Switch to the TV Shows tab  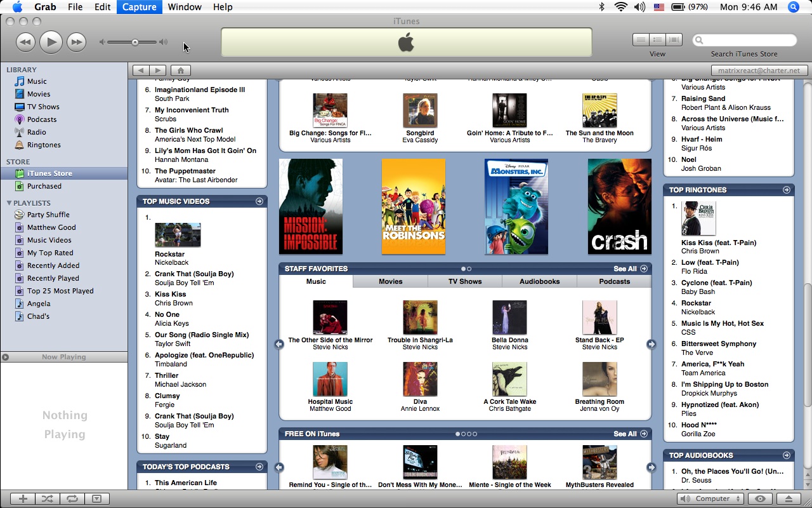click(x=465, y=281)
